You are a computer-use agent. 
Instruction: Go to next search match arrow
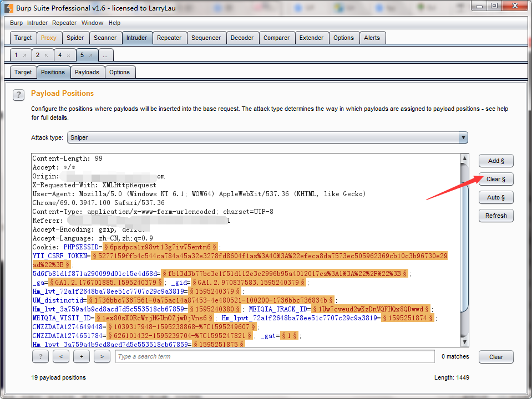(102, 357)
